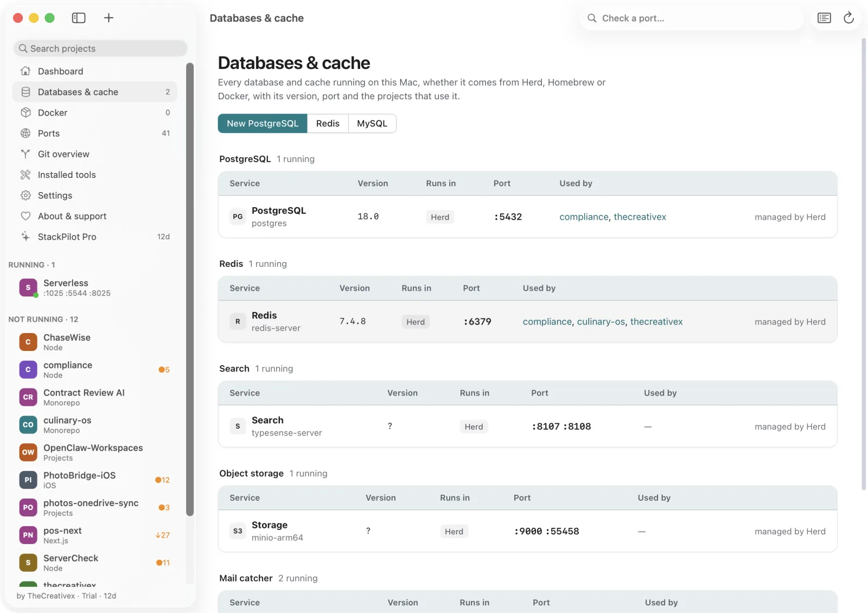Viewport: 868px width, 613px height.
Task: Click the refresh icon in top right
Action: pos(848,18)
